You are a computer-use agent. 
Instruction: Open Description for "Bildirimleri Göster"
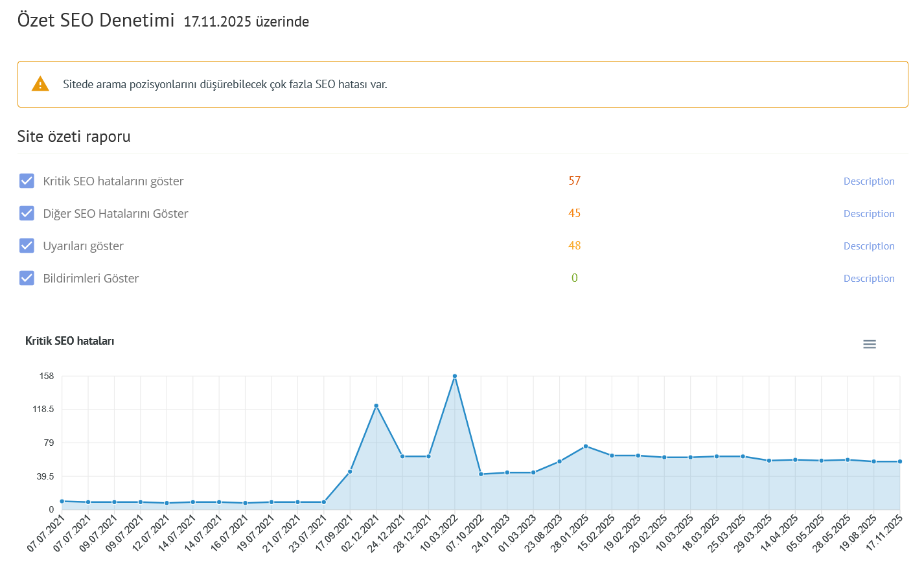pos(868,278)
